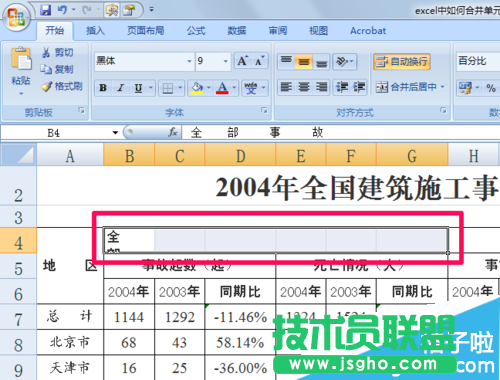Open the 页面布局 ribbon tab
Screen dimensions: 500x380
coord(145,31)
